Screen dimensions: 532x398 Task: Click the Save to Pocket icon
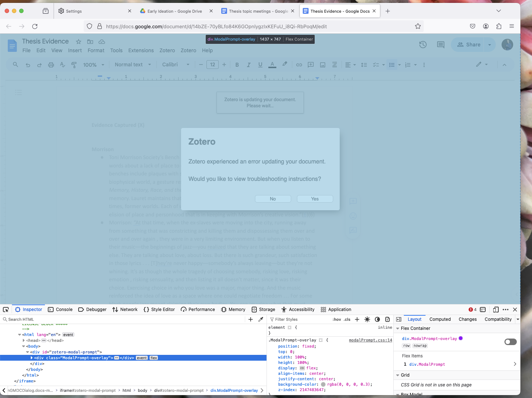tap(473, 26)
